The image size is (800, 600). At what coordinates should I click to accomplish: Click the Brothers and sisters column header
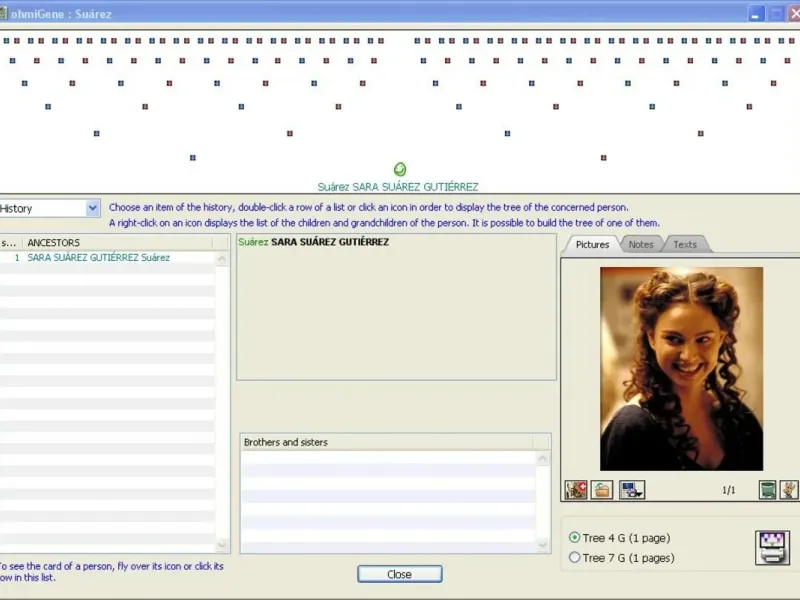(386, 442)
